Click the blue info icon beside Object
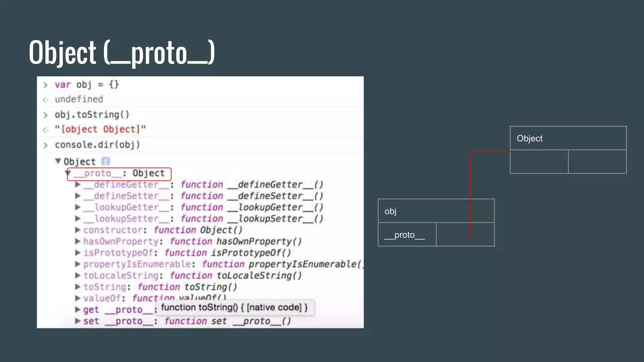The image size is (644, 362). coord(106,161)
